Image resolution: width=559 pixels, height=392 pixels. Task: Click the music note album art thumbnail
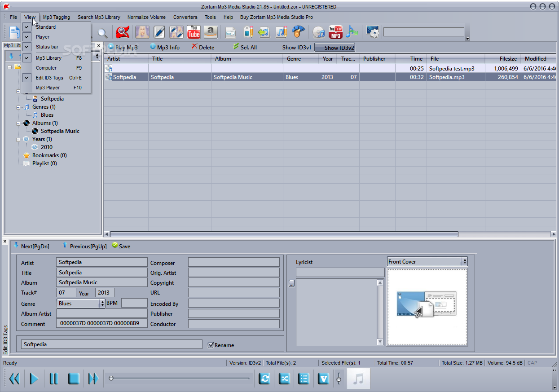pyautogui.click(x=358, y=379)
